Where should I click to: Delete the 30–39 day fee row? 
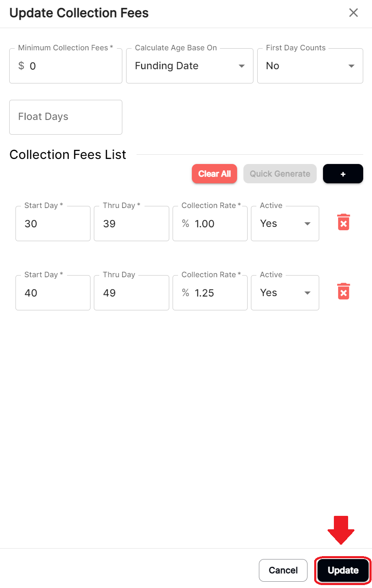pos(343,223)
